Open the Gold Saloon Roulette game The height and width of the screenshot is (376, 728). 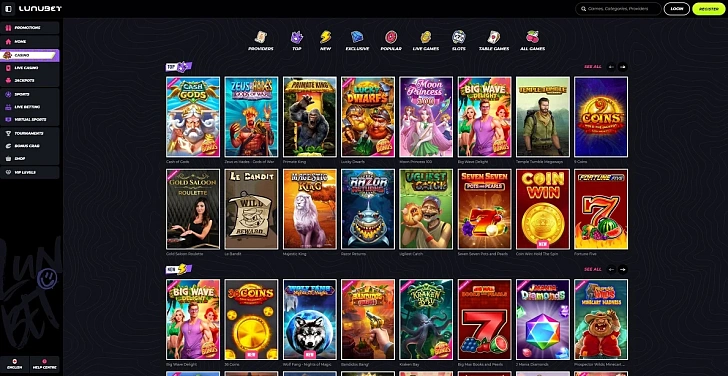(x=193, y=209)
